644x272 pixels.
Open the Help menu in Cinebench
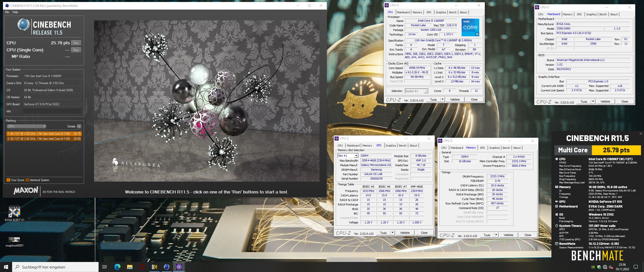[x=15, y=12]
